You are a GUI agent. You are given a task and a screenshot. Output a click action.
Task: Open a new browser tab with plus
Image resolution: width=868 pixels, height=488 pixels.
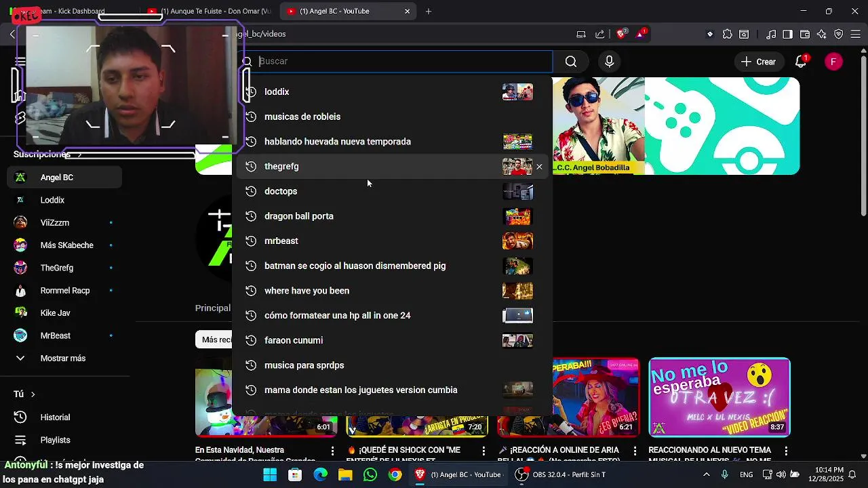[x=429, y=12]
